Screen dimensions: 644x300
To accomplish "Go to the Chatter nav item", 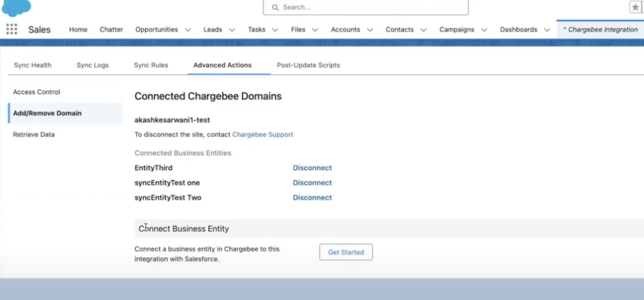I will [x=111, y=29].
